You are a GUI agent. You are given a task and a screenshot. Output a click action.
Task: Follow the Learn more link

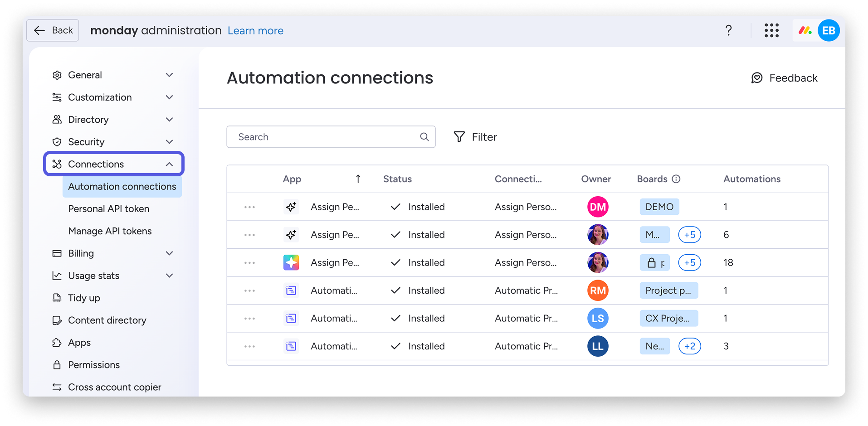(255, 31)
